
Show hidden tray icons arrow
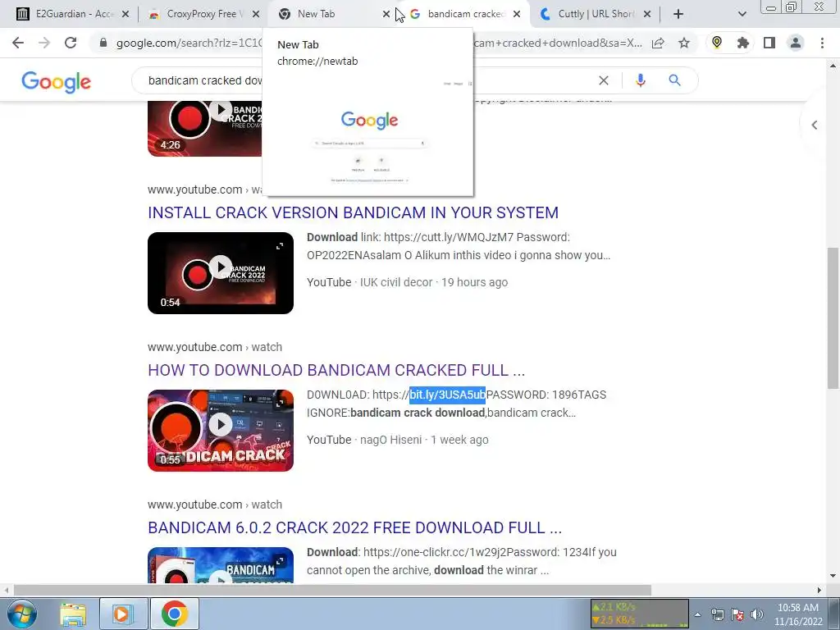[697, 614]
